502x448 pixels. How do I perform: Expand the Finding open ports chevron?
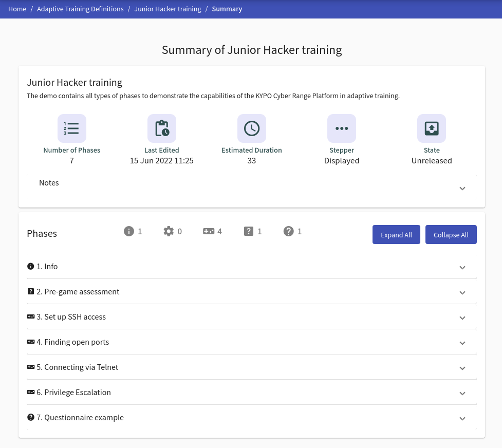click(x=462, y=343)
